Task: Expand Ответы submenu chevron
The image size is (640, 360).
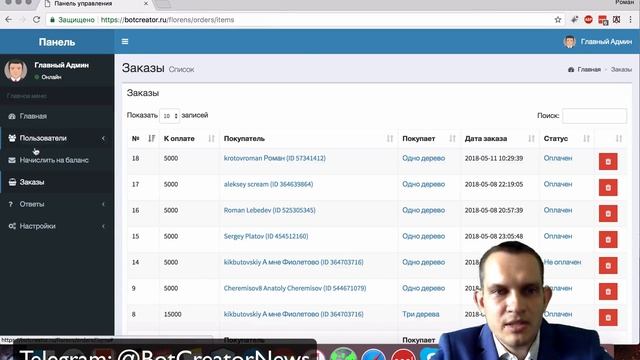Action: (x=104, y=204)
